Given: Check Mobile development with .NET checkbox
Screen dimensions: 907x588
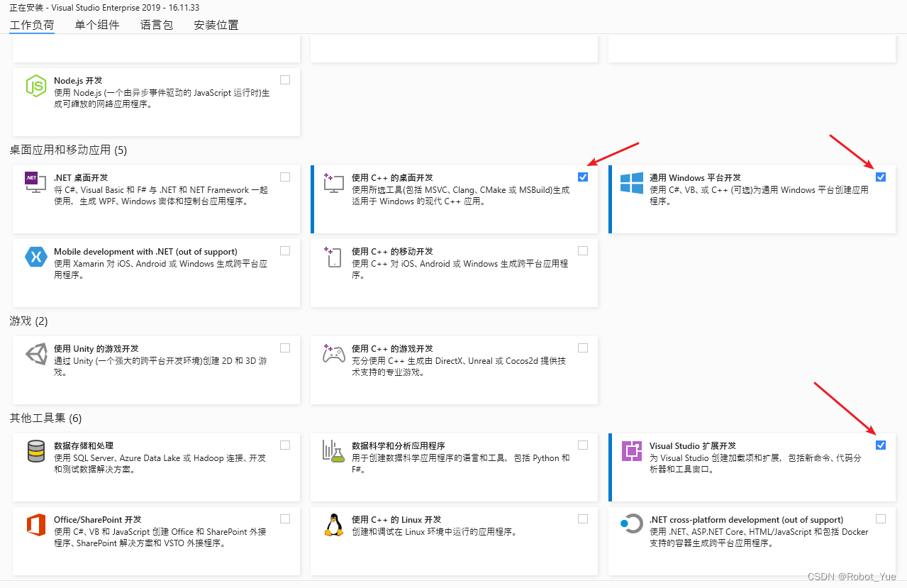Looking at the screenshot, I should click(285, 250).
